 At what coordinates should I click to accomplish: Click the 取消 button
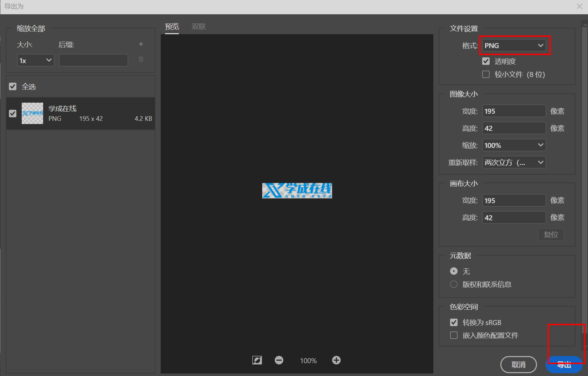click(519, 365)
